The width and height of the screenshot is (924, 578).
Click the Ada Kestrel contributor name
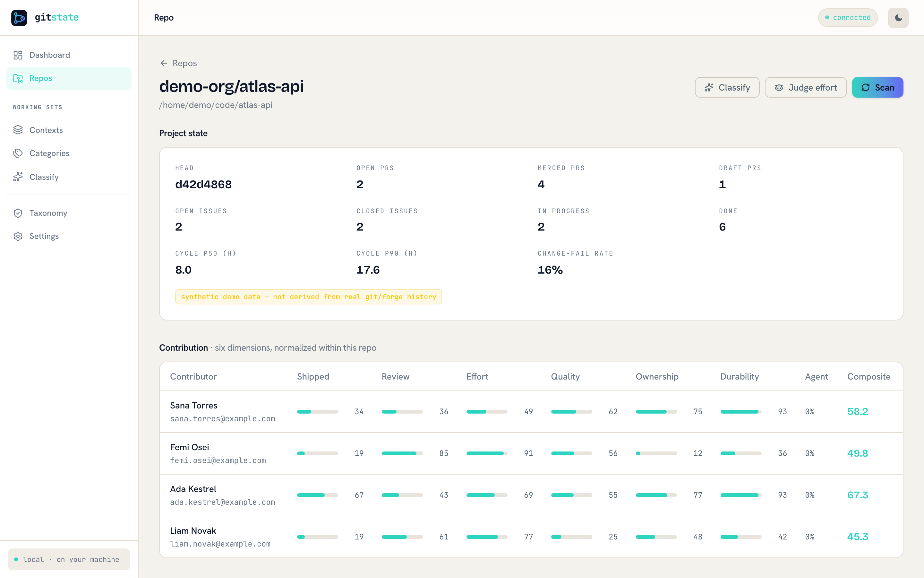pos(193,489)
